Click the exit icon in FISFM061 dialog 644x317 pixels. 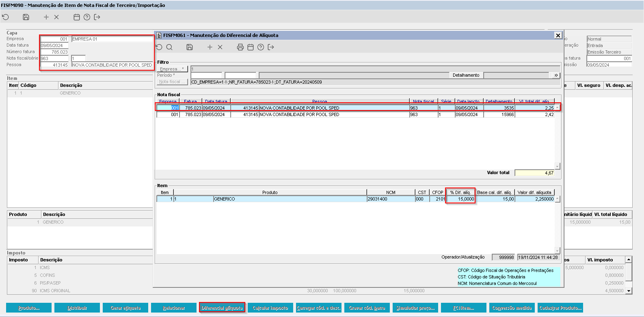(x=271, y=47)
